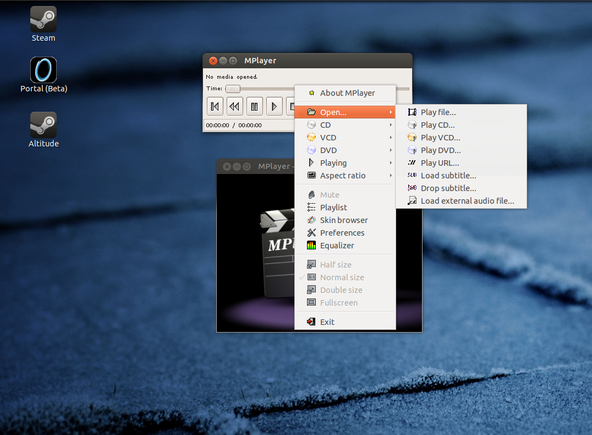
Task: Select the Open... menu entry
Action: coord(345,112)
